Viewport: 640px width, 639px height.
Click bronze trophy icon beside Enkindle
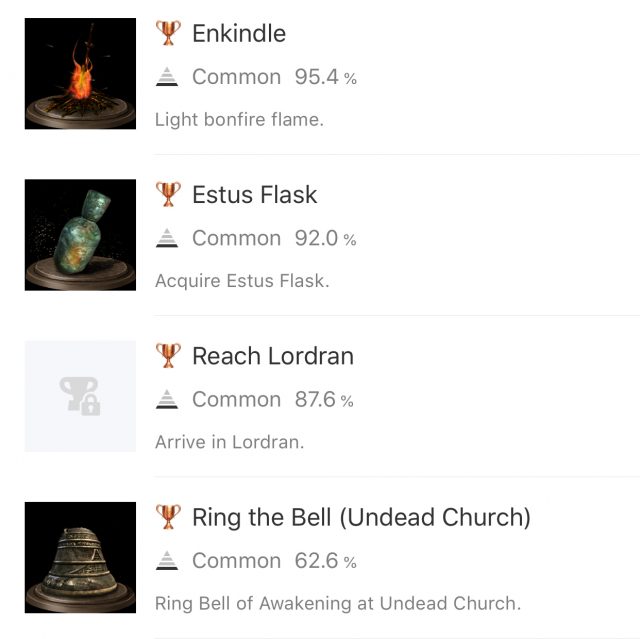(x=168, y=33)
